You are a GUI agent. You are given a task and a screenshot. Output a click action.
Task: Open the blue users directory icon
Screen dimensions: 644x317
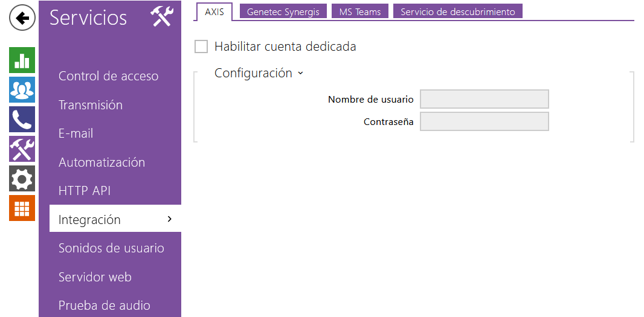[x=22, y=89]
